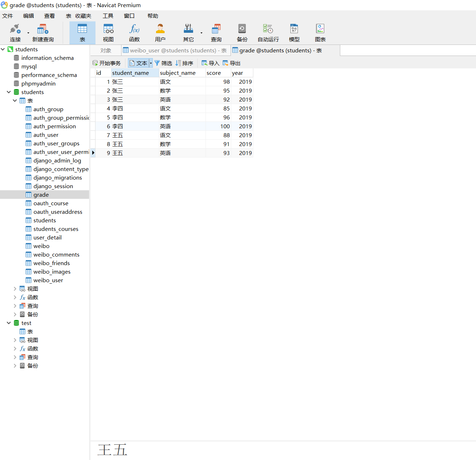Select the weibo_user table in tree
The width and height of the screenshot is (476, 460).
(x=48, y=280)
